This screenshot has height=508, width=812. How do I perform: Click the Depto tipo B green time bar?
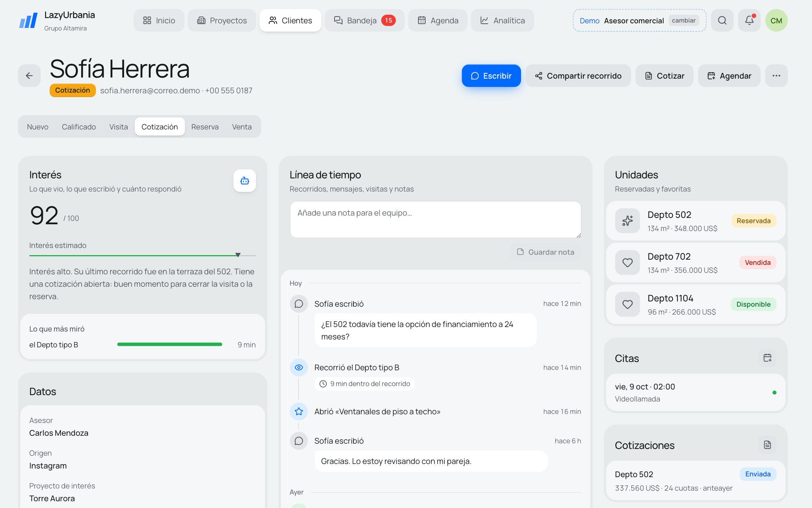point(170,344)
